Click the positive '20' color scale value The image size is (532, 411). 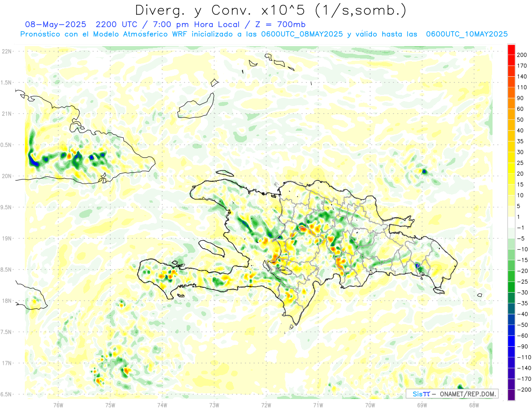coord(520,174)
